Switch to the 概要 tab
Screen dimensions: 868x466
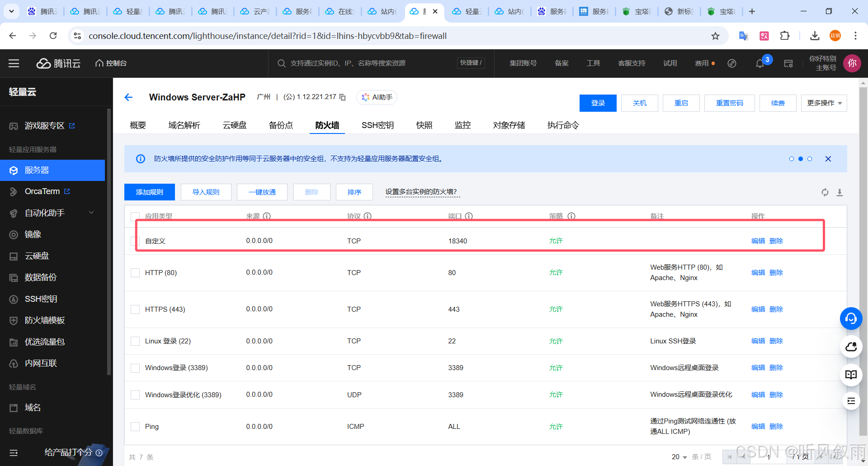[138, 125]
